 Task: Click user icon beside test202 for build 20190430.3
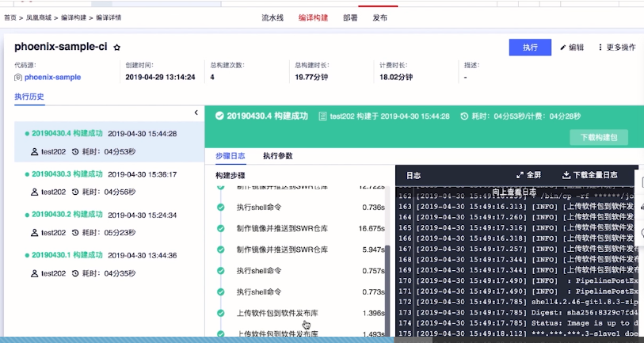tap(35, 192)
